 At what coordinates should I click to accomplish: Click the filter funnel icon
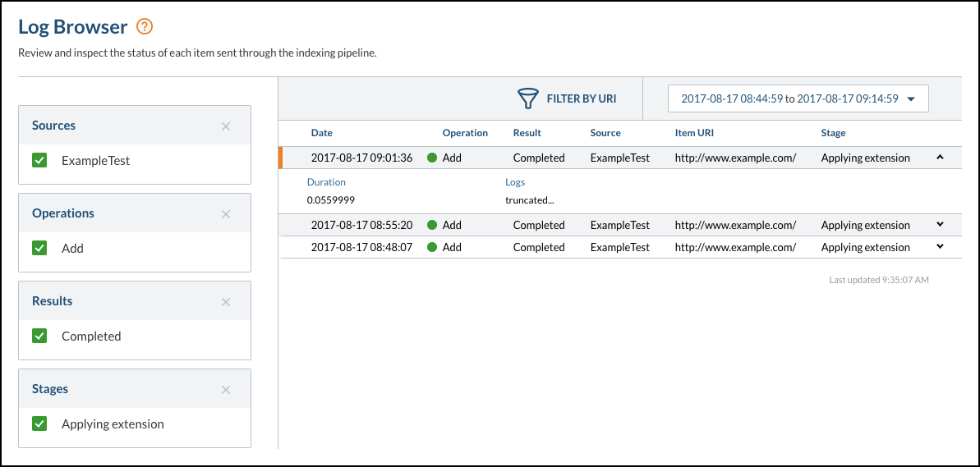coord(527,98)
